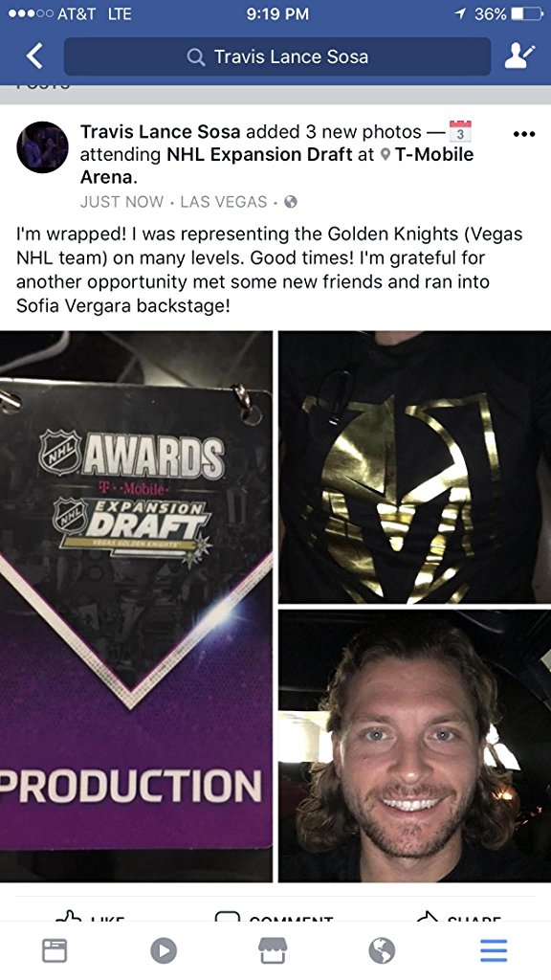Tap the public audience globe icon

291,202
